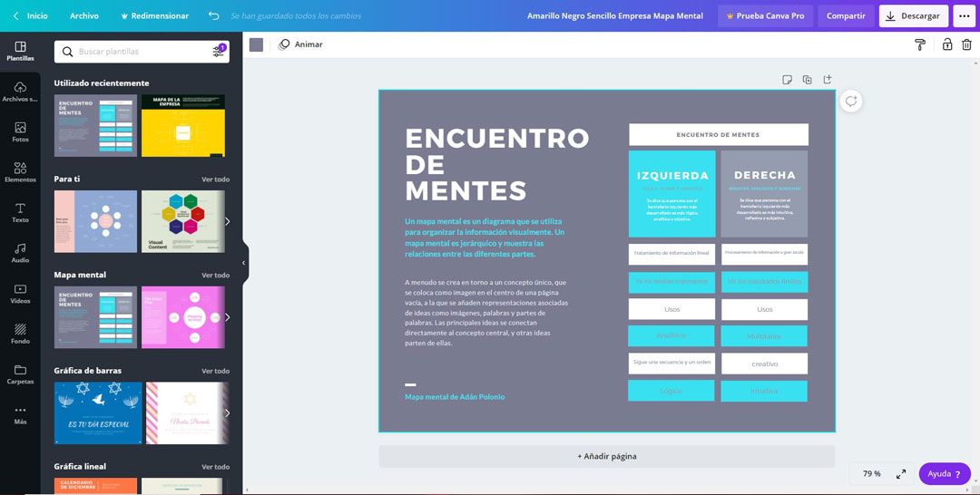
Task: Collapse the side panel with arrow handle
Action: pos(244,263)
